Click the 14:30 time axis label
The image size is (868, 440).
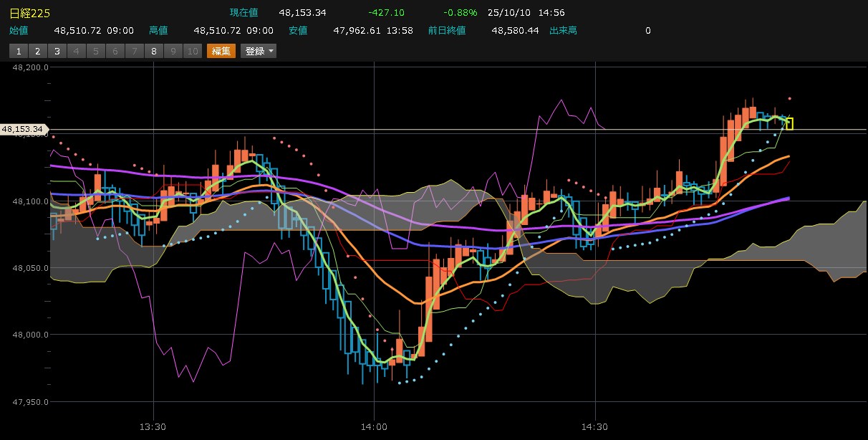coord(596,426)
